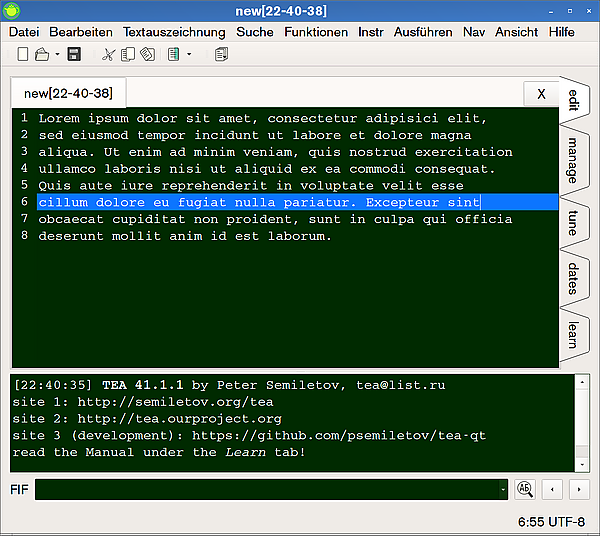The image size is (600, 536).
Task: Open the Nav menu
Action: [474, 32]
